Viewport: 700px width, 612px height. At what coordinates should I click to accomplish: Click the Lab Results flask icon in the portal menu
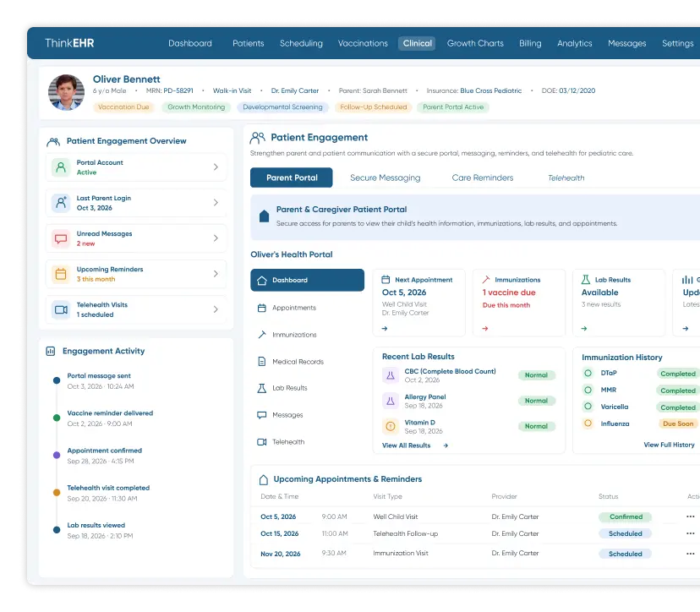point(261,388)
